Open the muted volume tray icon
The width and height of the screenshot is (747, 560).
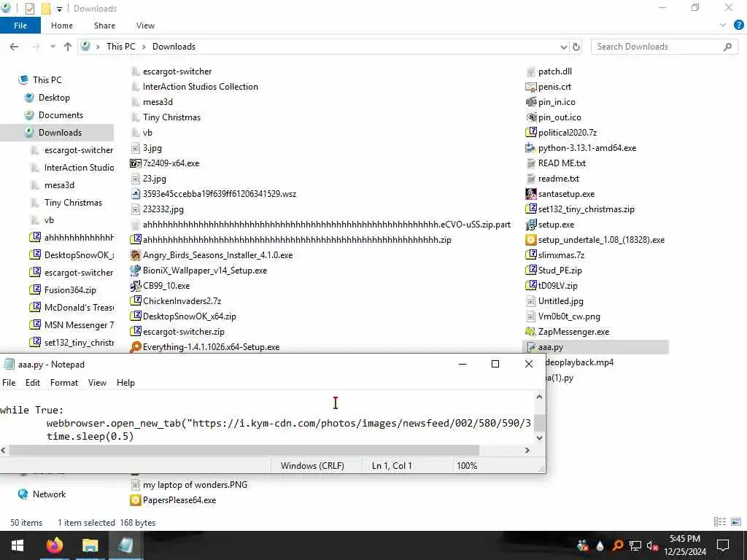pos(652,545)
